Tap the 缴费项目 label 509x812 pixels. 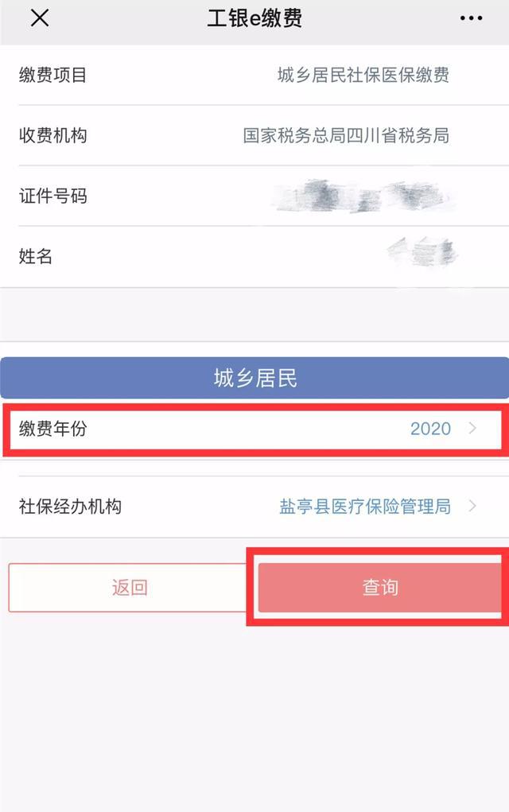(53, 76)
